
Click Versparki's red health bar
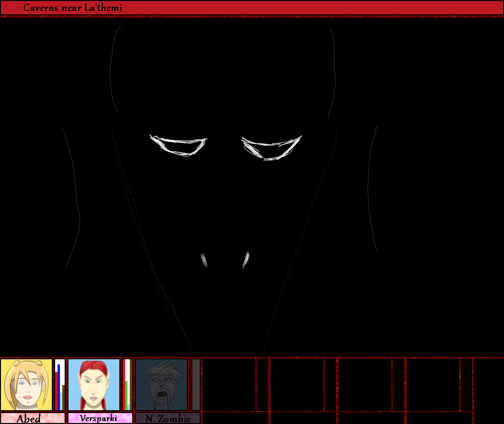124,385
